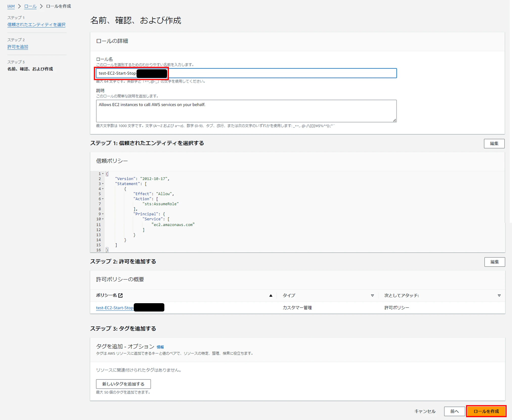Collapse Principal fold arrow at line 9
Screen dimensions: 512x420
[103, 214]
